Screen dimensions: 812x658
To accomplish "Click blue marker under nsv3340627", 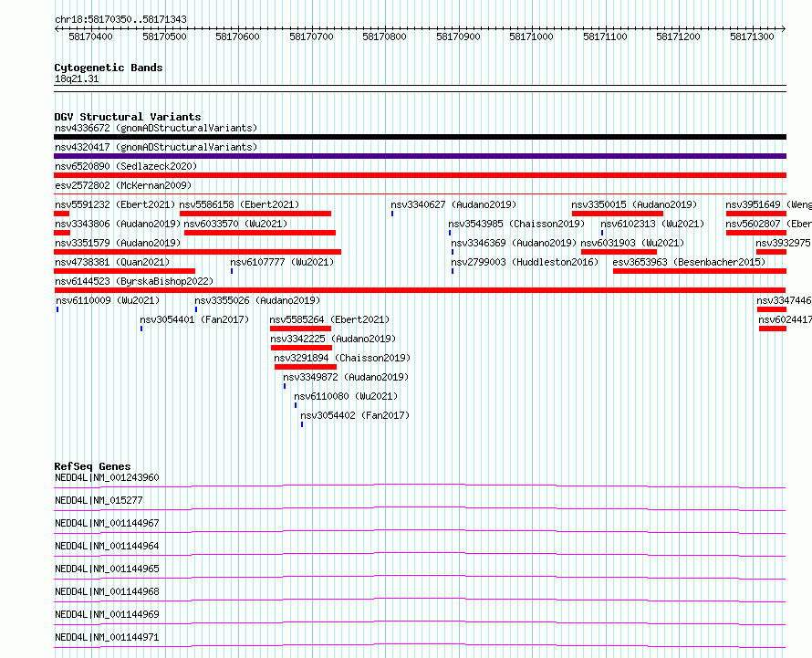I will pos(392,214).
